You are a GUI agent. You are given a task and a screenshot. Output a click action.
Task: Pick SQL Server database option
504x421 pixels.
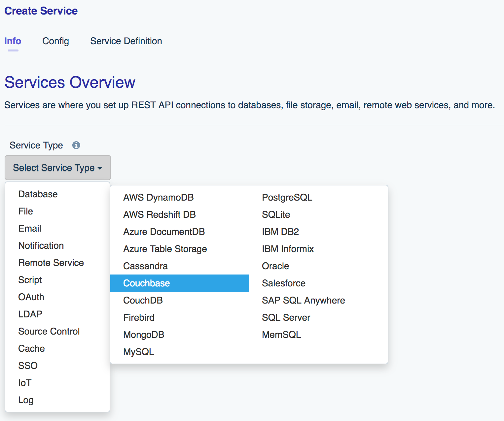pyautogui.click(x=318, y=317)
